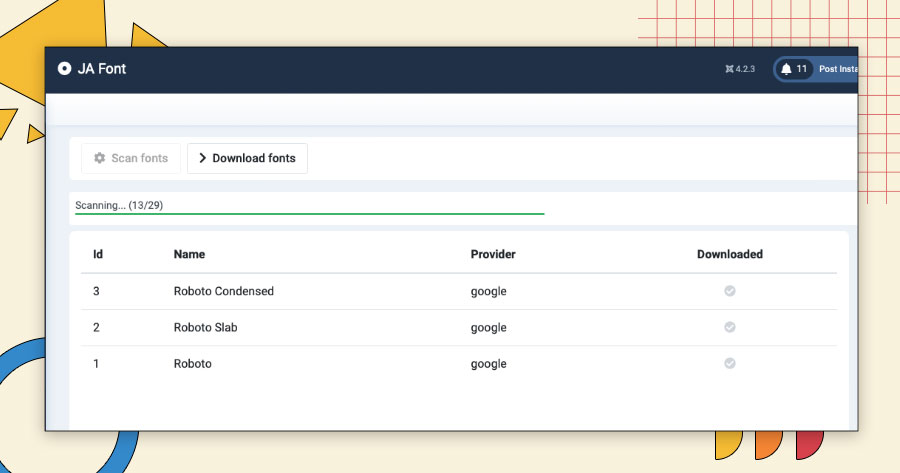The width and height of the screenshot is (900, 473).
Task: Sort table by the Id column header
Action: (98, 254)
